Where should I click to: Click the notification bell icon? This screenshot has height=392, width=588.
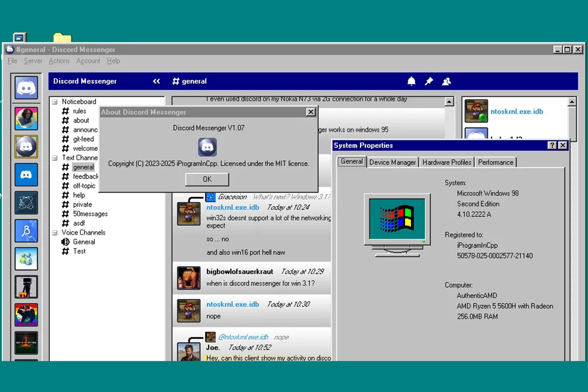[411, 81]
